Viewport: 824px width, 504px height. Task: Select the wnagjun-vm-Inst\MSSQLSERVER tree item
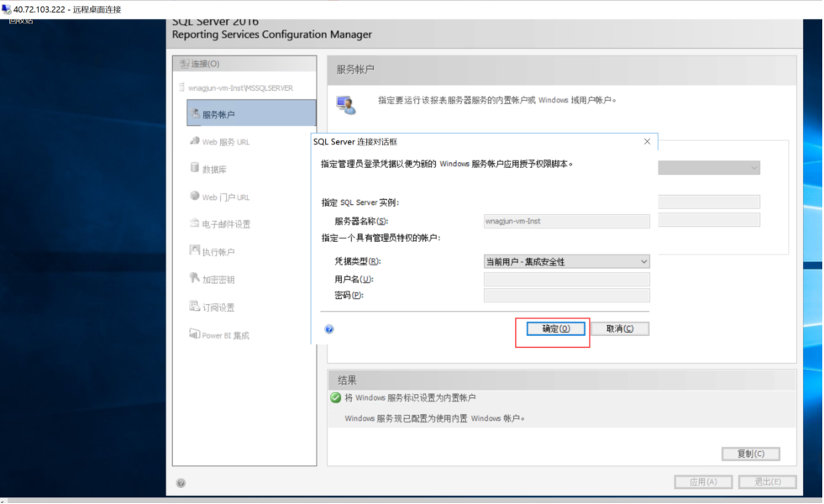tap(239, 86)
